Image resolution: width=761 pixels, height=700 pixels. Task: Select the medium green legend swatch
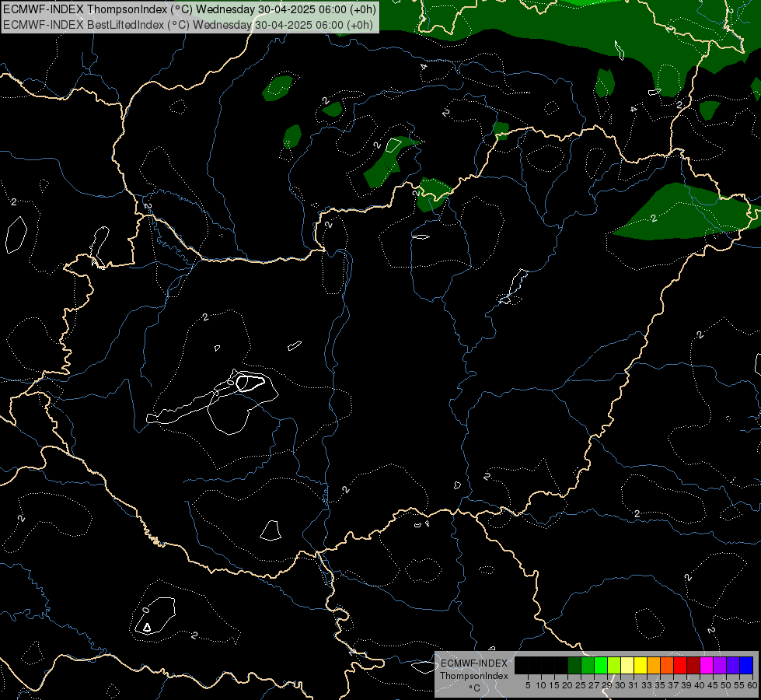pos(588,665)
